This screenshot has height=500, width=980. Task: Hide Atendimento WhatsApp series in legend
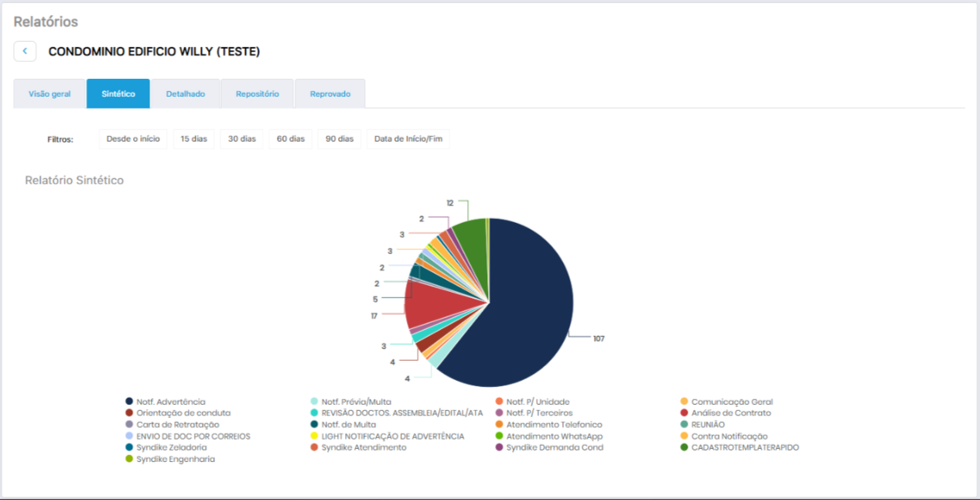point(554,437)
